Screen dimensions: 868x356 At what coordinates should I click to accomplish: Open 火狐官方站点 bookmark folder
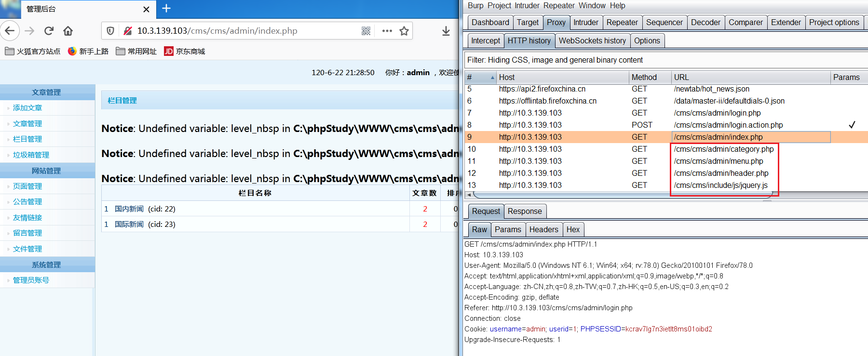coord(33,51)
